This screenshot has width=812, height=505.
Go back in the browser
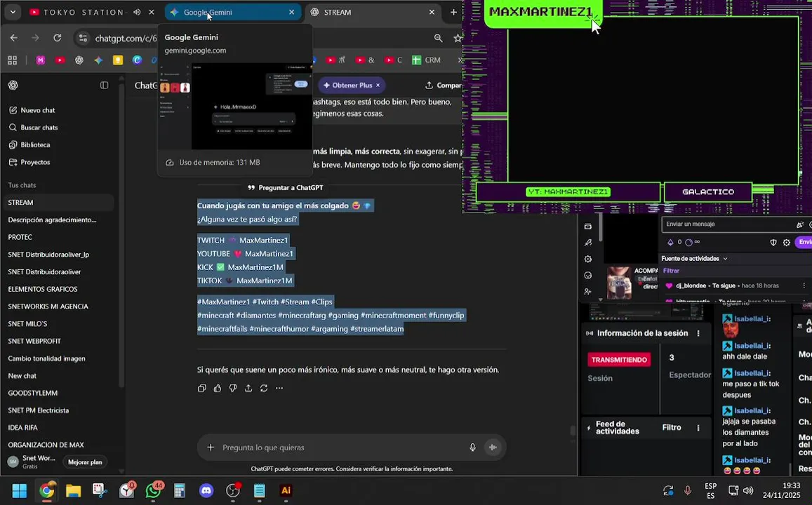14,39
